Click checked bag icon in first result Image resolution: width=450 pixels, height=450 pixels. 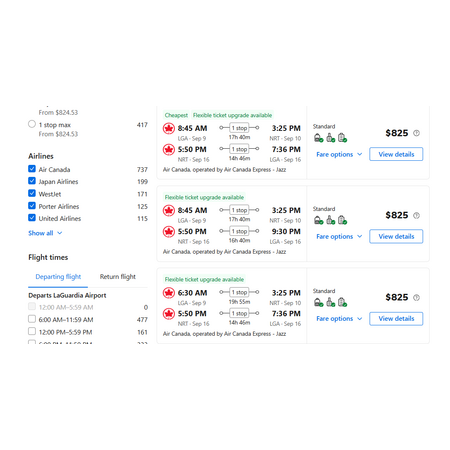(342, 138)
